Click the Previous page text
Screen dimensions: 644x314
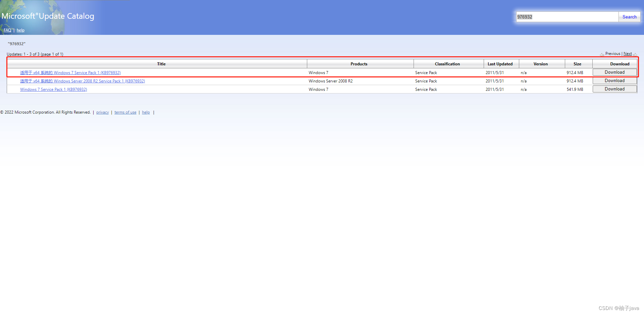click(613, 54)
